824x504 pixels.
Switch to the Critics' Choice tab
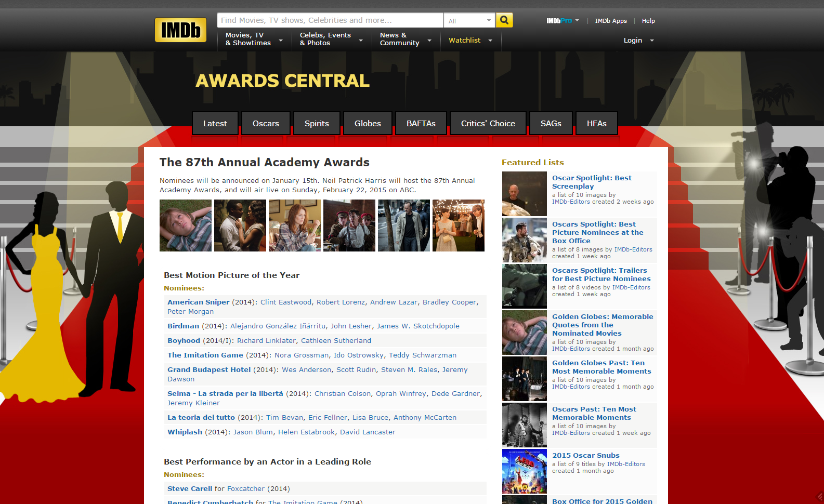[488, 124]
